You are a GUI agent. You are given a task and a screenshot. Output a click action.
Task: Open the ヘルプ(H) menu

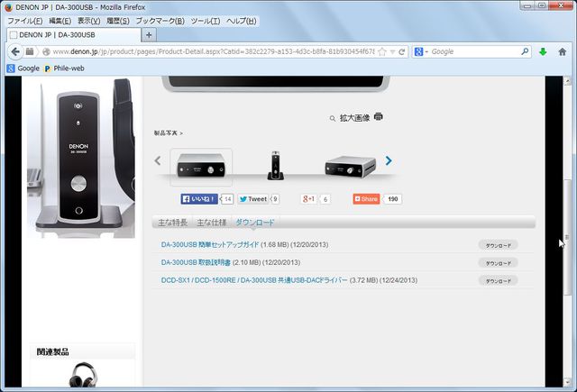pyautogui.click(x=242, y=21)
